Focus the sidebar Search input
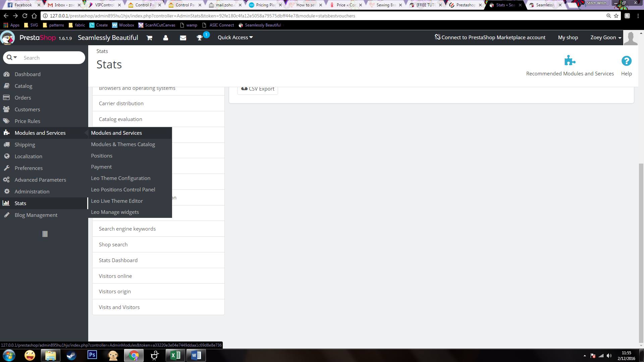This screenshot has width=644, height=362. [52, 58]
